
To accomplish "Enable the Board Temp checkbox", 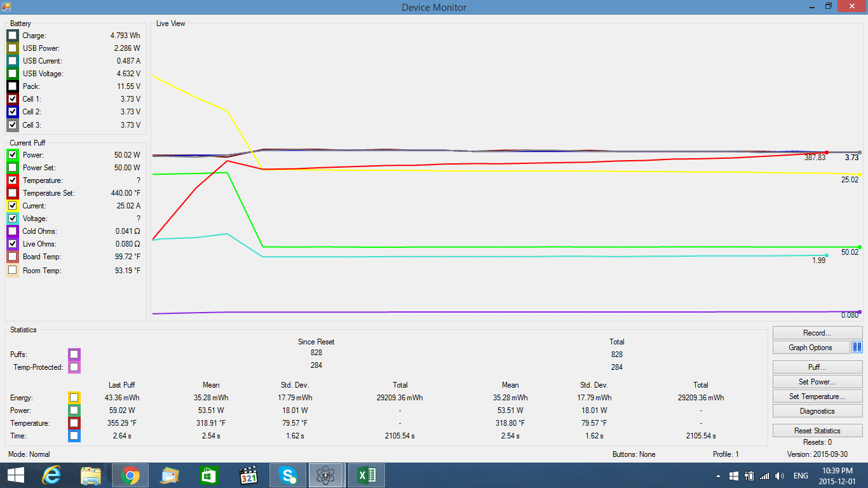I will coord(13,257).
